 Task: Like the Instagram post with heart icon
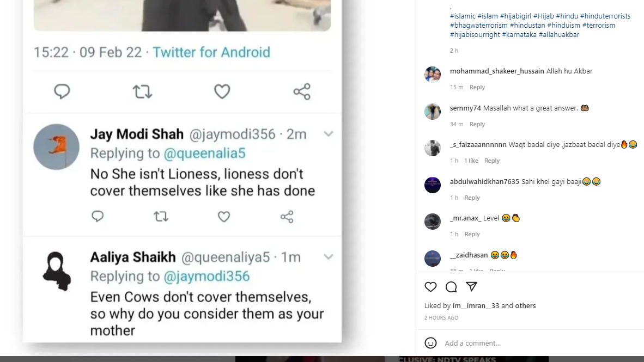point(430,287)
